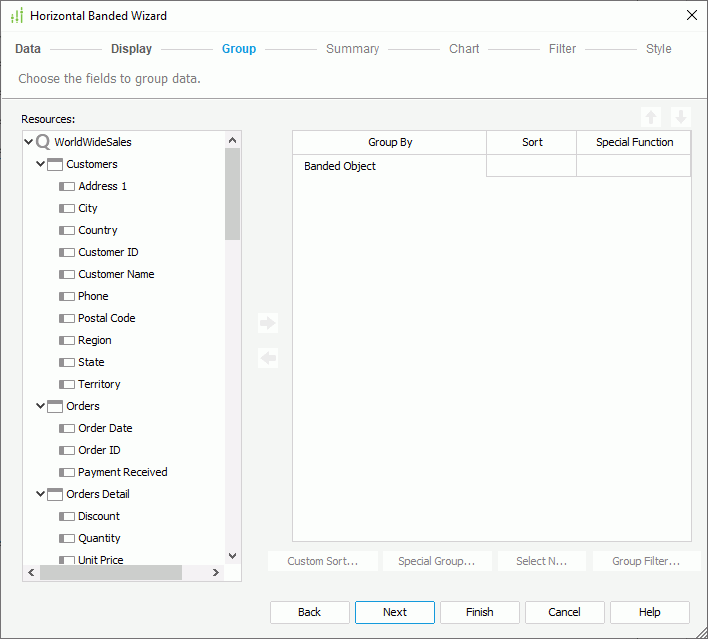The width and height of the screenshot is (708, 639).
Task: Collapse the Orders table node
Action: click(41, 406)
